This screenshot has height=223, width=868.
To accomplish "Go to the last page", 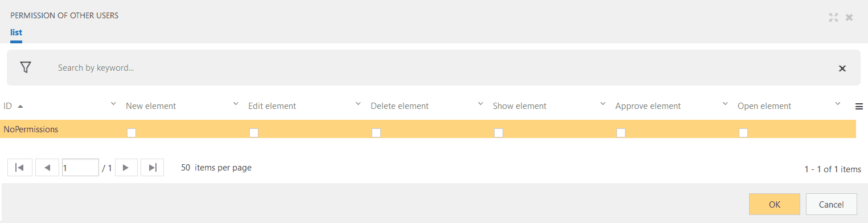I will pos(153,168).
